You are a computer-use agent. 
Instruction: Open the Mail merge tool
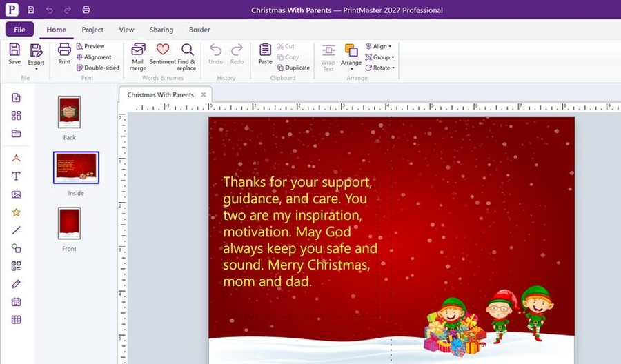pos(138,57)
